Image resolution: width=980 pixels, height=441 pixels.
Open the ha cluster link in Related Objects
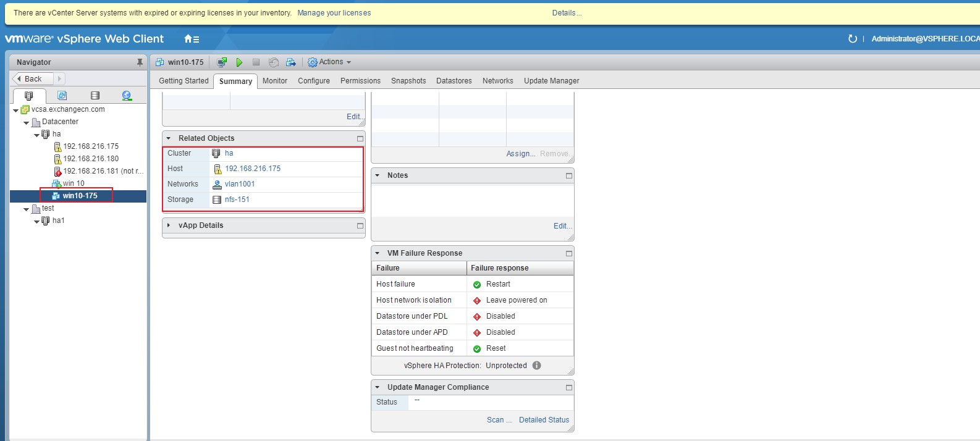[x=229, y=153]
